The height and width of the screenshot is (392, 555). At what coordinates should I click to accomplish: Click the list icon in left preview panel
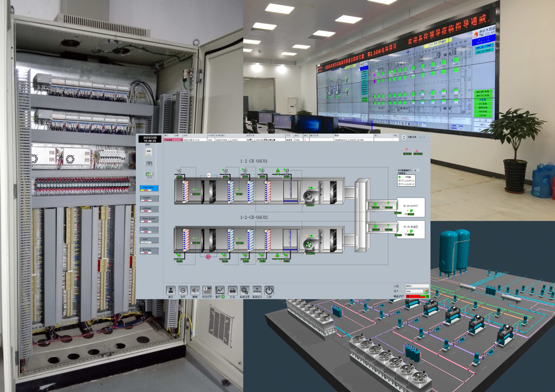(149, 164)
